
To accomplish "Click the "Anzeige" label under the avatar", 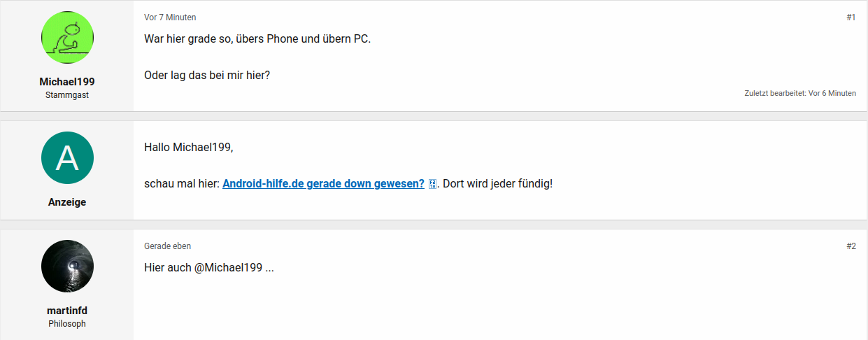I will 67,202.
